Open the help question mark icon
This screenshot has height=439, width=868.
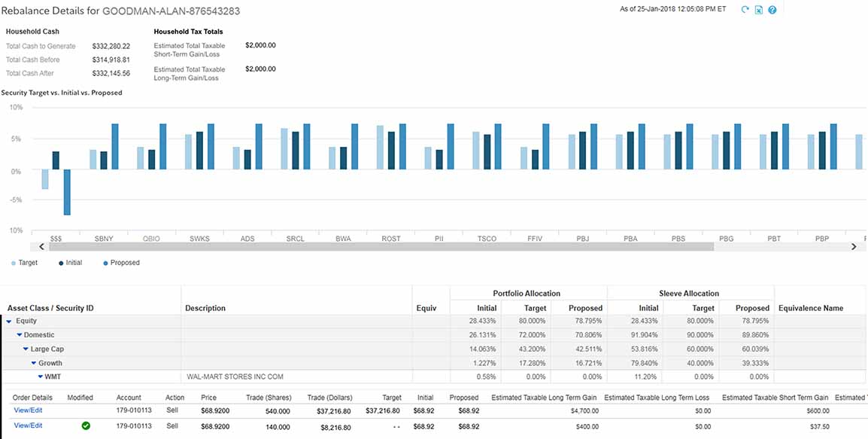click(x=772, y=10)
